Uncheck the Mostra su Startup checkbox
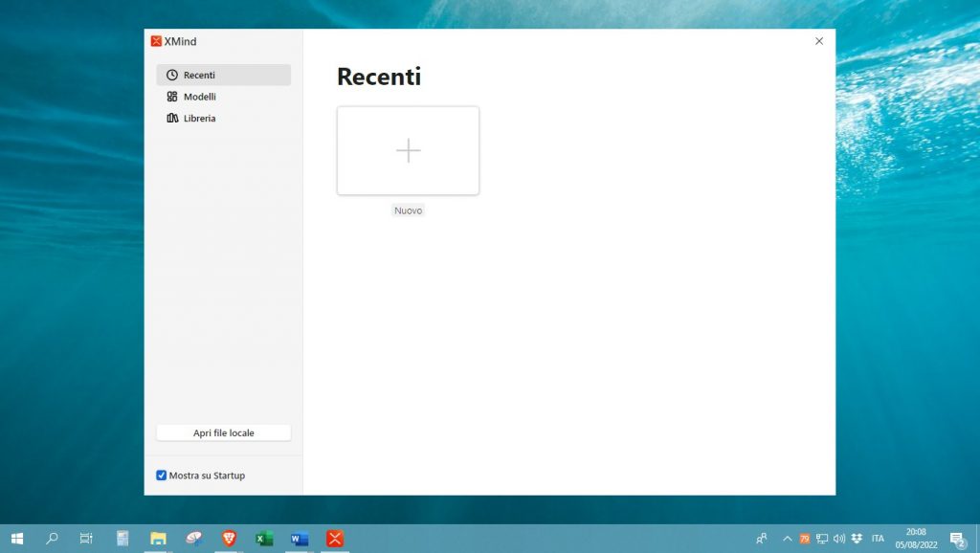980x553 pixels. (161, 476)
